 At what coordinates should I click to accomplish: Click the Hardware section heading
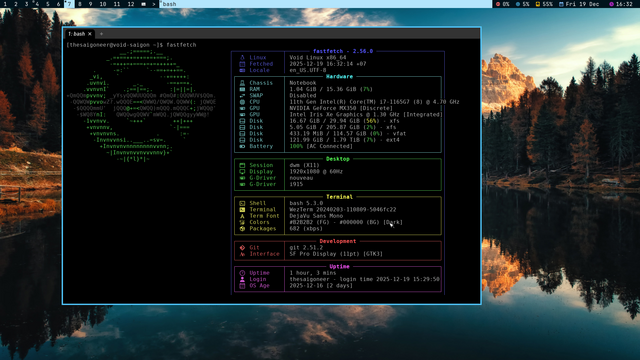click(x=339, y=76)
